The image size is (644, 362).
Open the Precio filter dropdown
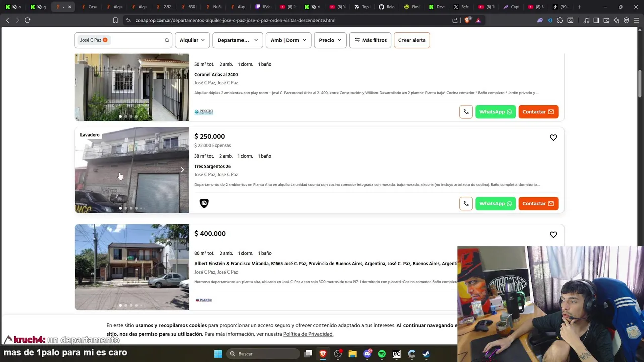coord(330,40)
